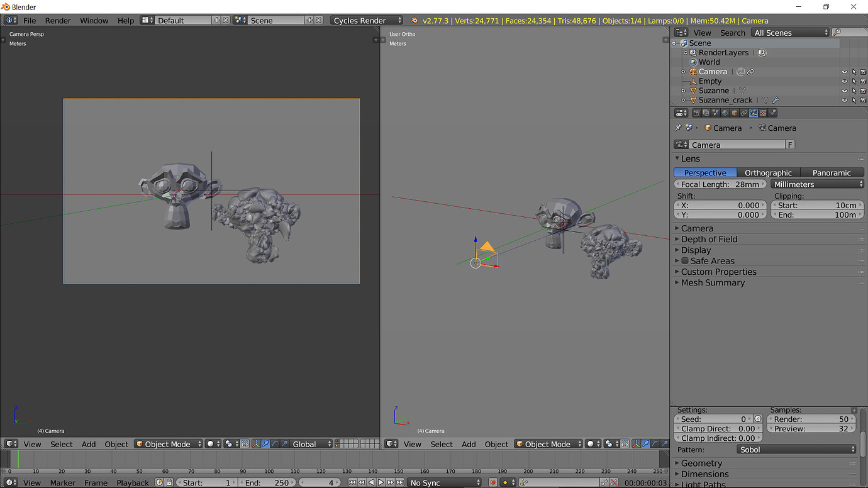
Task: Pin the properties context
Action: (678, 128)
